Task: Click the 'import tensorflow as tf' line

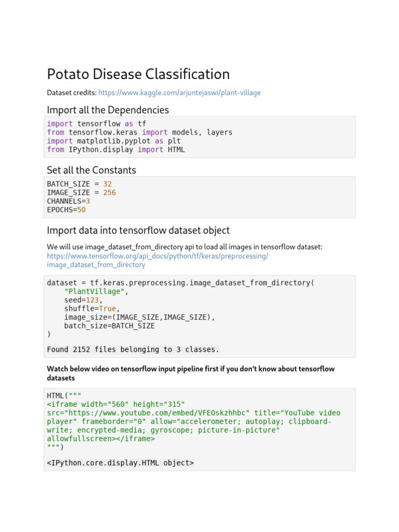Action: [97, 124]
